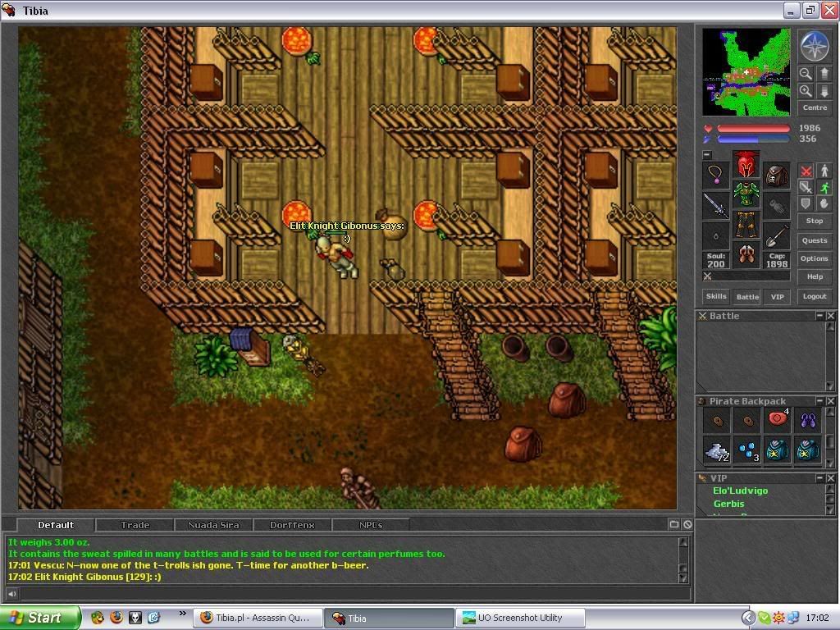Click the compass rose on the minimap

click(x=815, y=45)
